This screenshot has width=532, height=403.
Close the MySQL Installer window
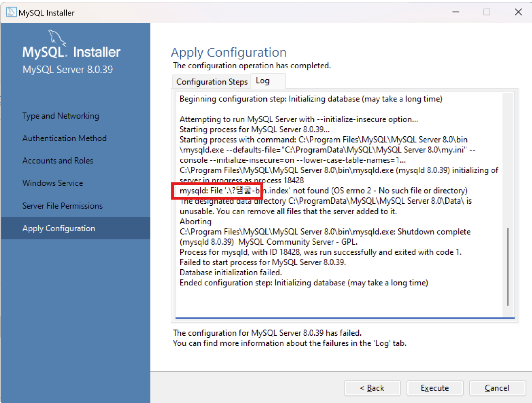point(518,12)
